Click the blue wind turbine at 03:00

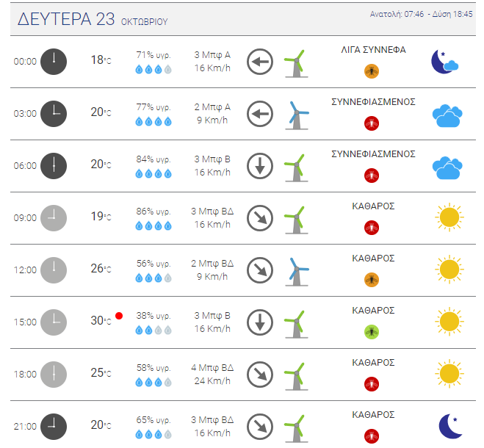[x=297, y=115]
